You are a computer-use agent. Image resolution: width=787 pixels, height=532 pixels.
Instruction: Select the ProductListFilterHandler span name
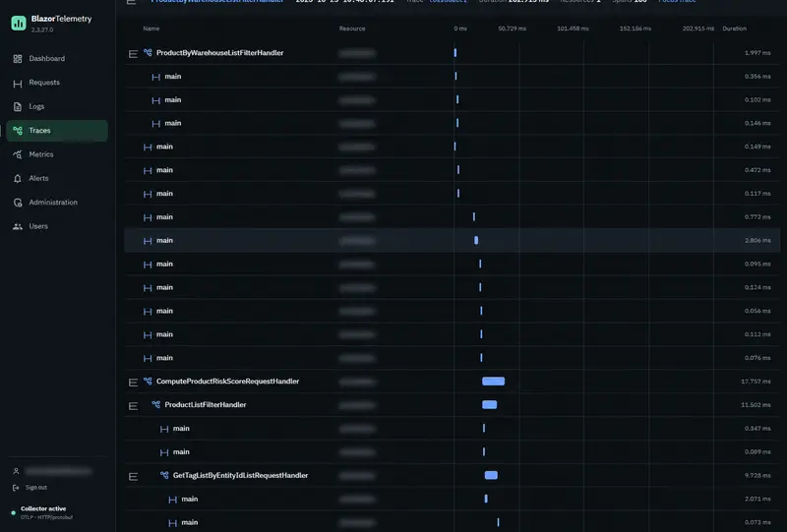206,404
